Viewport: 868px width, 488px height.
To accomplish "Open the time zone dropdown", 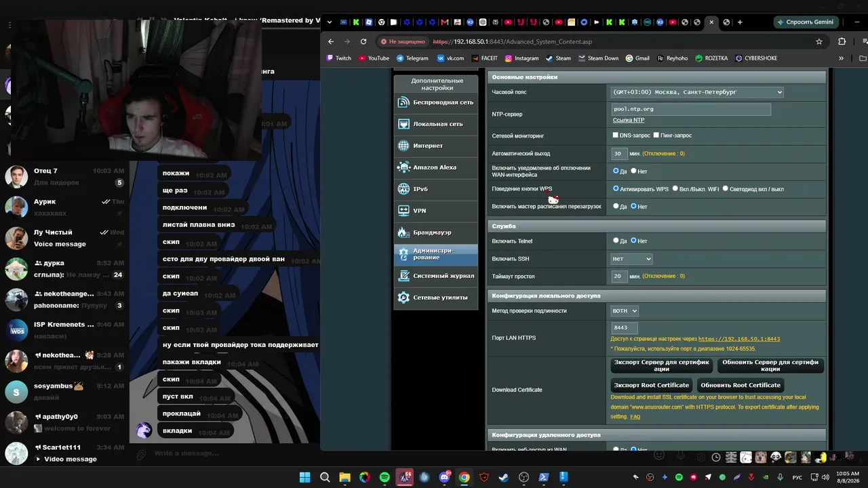I will (x=697, y=92).
